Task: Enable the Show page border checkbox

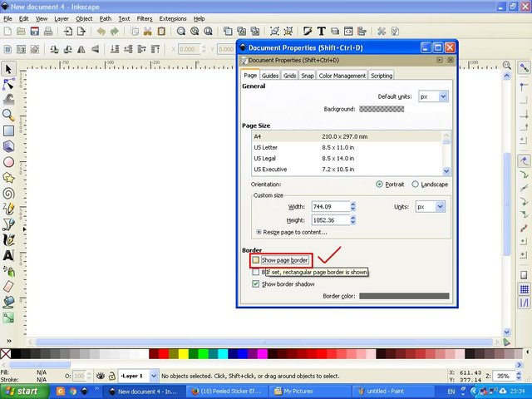Action: [255, 260]
